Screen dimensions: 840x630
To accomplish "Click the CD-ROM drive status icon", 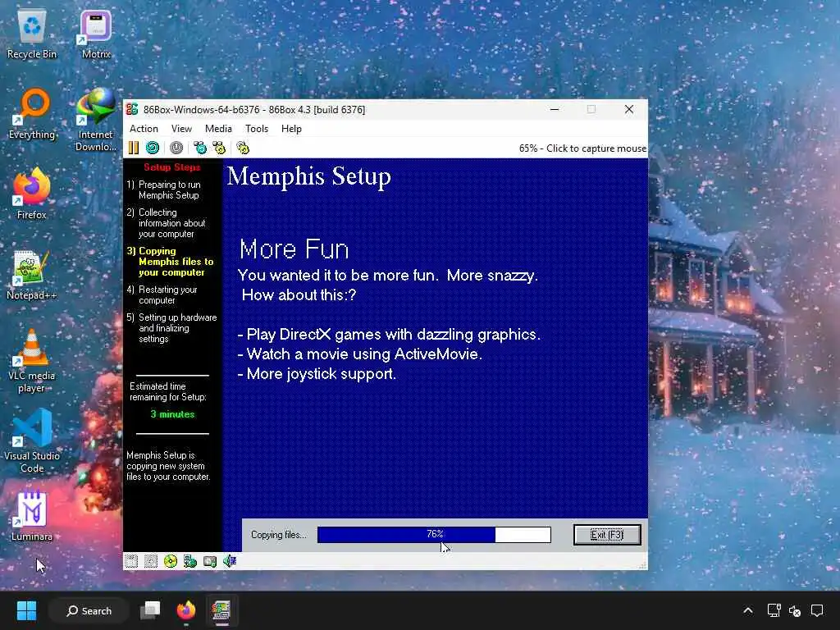I will coord(171,561).
